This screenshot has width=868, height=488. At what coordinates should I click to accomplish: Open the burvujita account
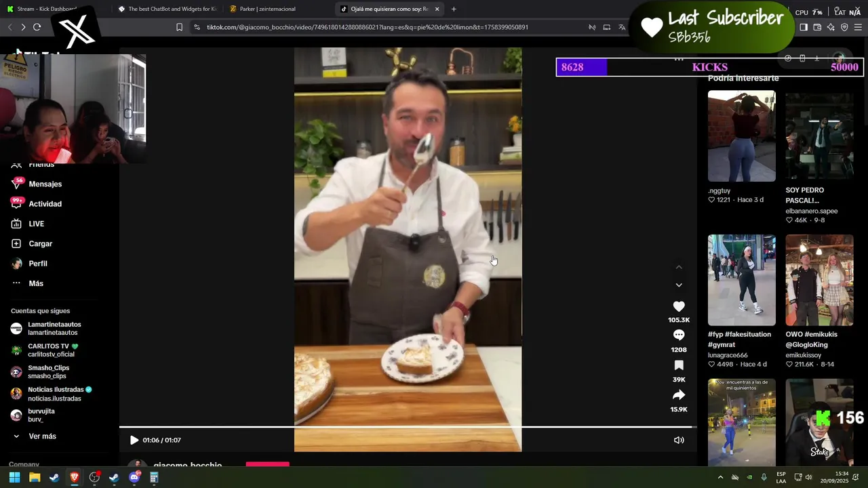[x=41, y=415]
